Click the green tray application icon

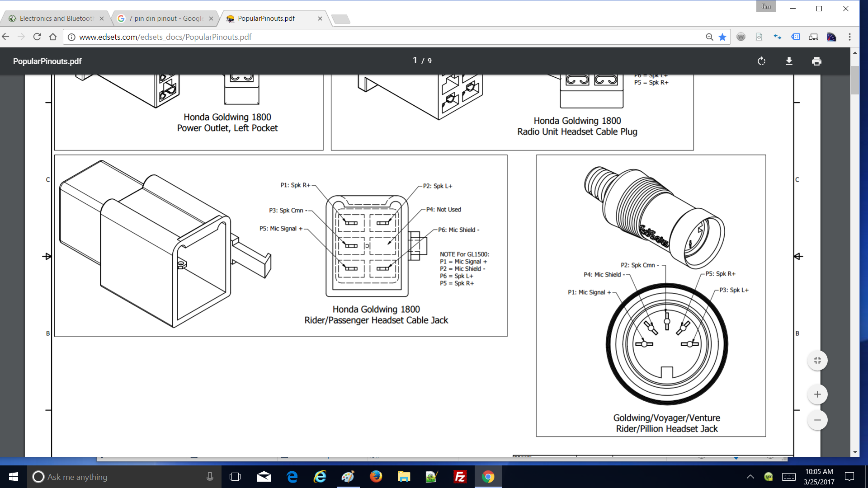pos(768,477)
